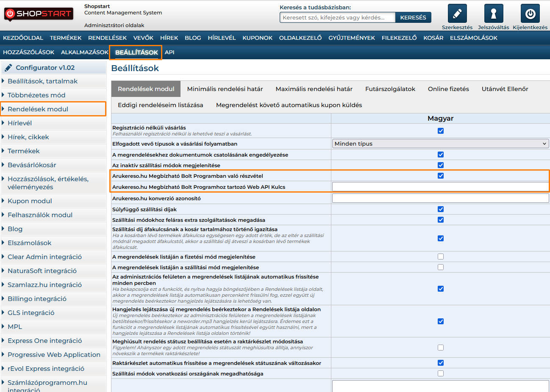
Task: Check Meghiúsult rendelés státusz raktárkészlet checkbox
Action: tap(441, 348)
